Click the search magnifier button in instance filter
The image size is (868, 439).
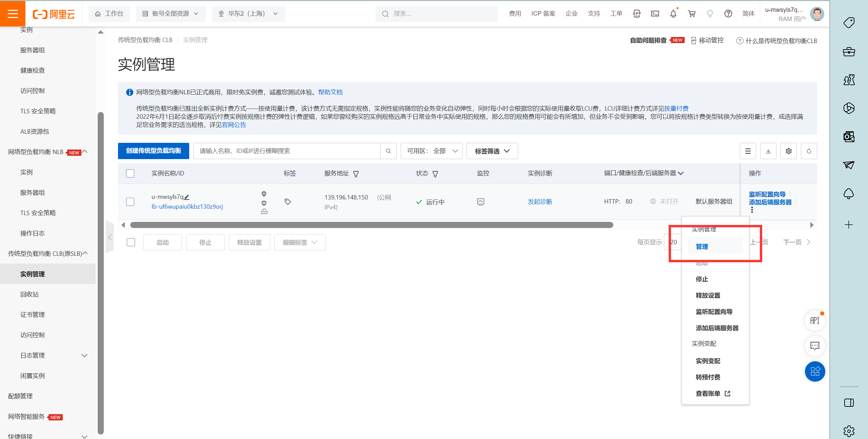pyautogui.click(x=389, y=151)
